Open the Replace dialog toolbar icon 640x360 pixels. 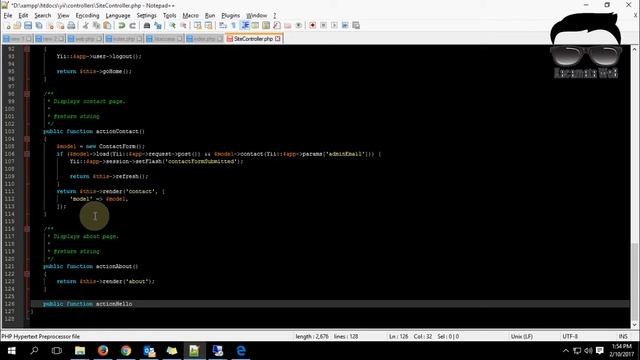pyautogui.click(x=158, y=25)
